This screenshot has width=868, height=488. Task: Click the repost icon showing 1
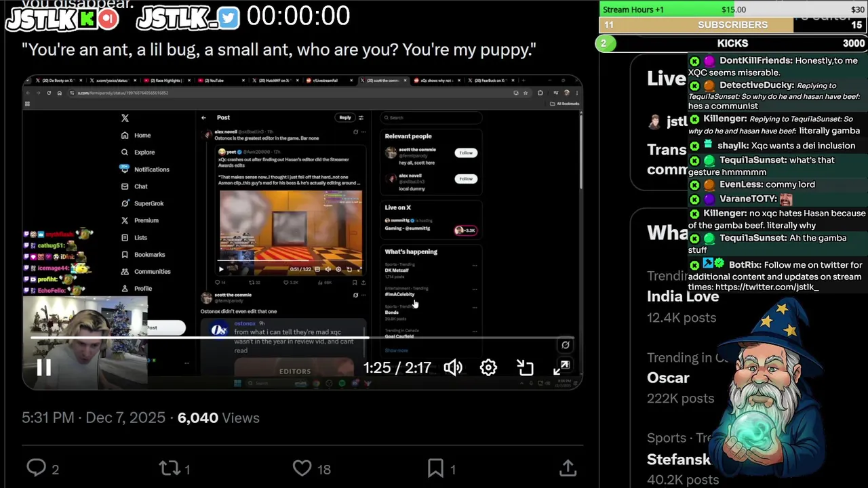tap(170, 468)
